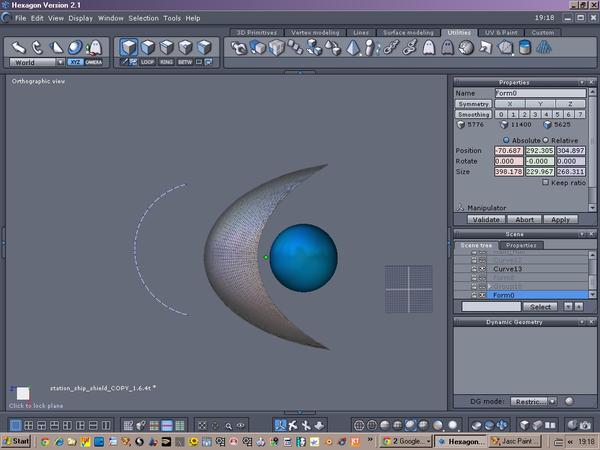This screenshot has height=450, width=600.
Task: Expand hidden system tray icons arrow
Action: [x=570, y=442]
